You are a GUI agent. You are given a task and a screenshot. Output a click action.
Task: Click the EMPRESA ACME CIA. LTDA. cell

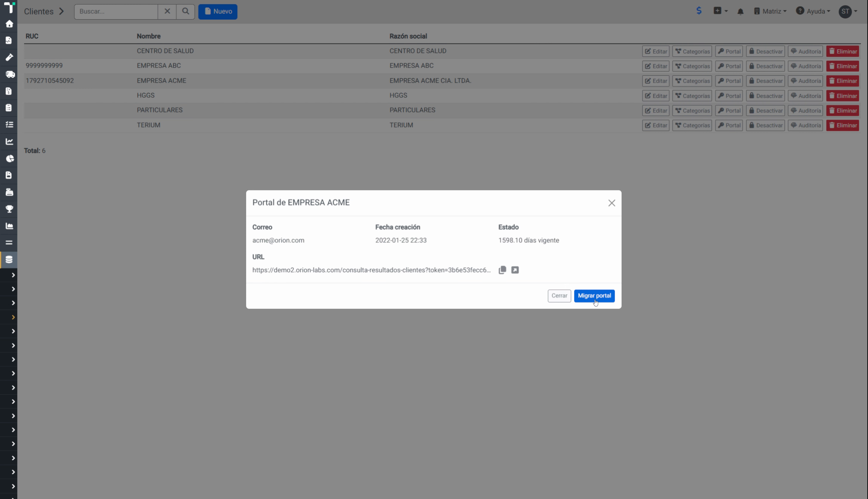pos(430,81)
